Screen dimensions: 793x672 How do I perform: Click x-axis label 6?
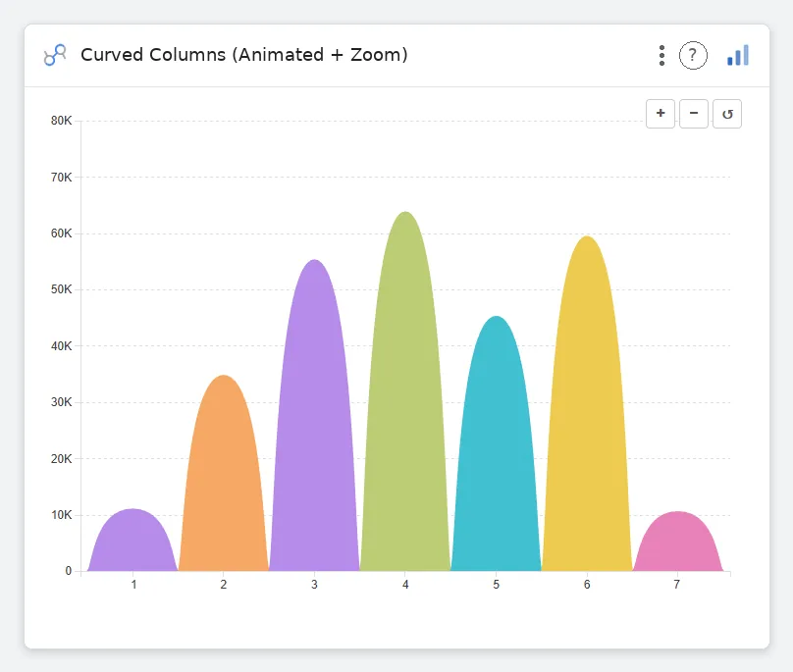point(587,585)
